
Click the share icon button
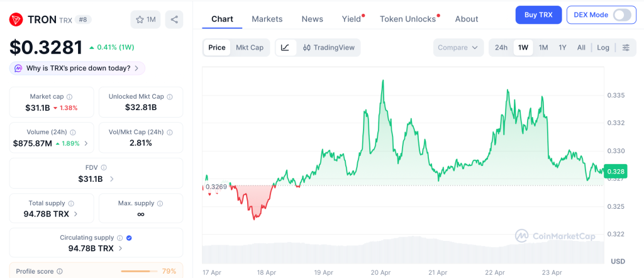click(x=174, y=19)
